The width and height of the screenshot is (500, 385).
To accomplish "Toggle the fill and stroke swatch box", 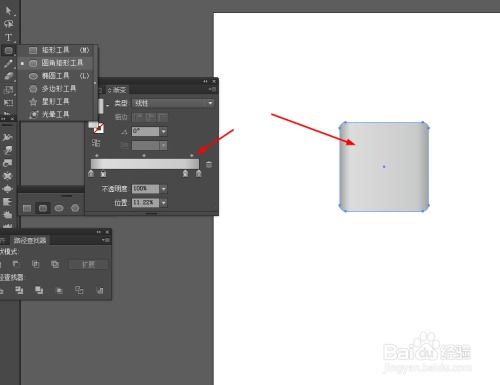I will point(96,127).
